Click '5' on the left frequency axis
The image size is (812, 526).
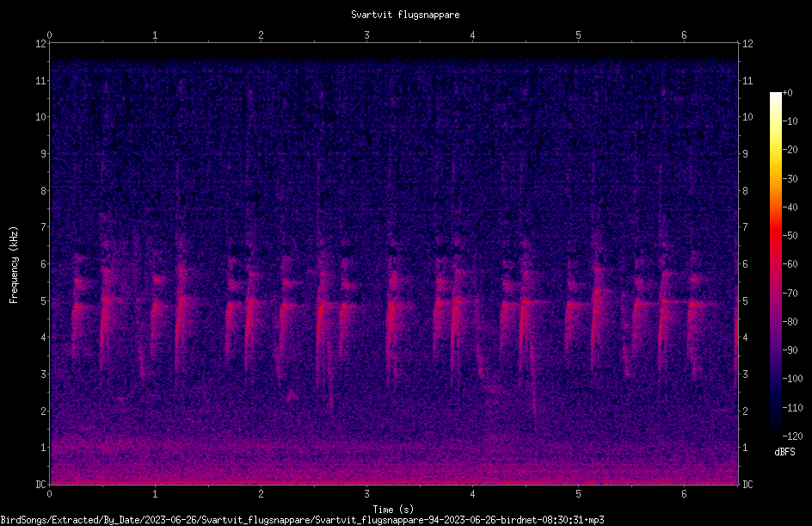pos(44,301)
